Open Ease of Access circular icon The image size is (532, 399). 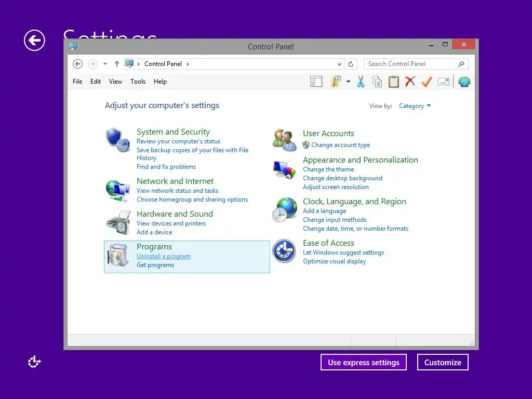[284, 251]
